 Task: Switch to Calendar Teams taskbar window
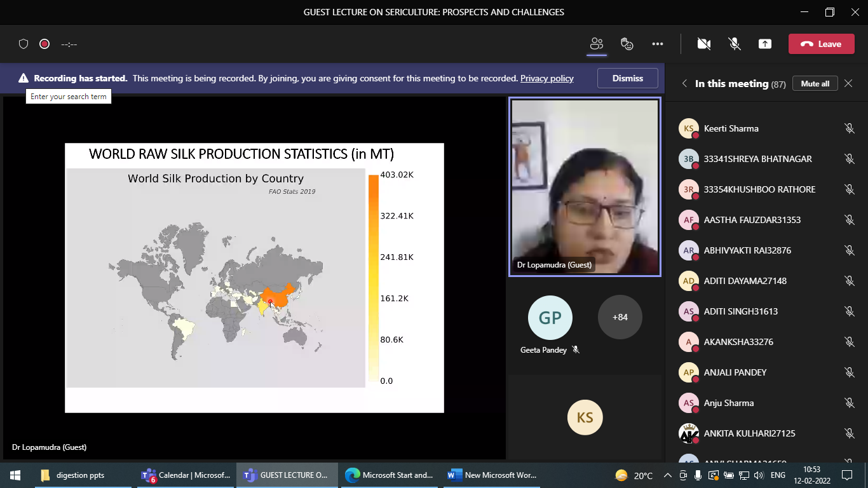[186, 475]
